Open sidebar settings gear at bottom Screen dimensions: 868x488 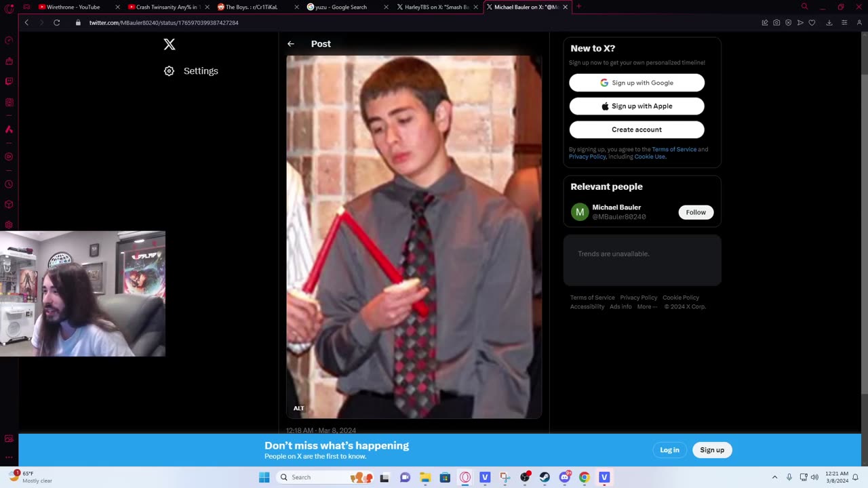click(9, 224)
